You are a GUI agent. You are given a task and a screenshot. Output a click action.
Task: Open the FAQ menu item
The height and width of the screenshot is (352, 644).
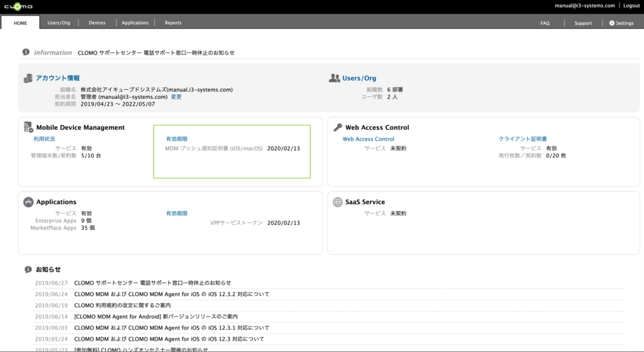pyautogui.click(x=545, y=23)
